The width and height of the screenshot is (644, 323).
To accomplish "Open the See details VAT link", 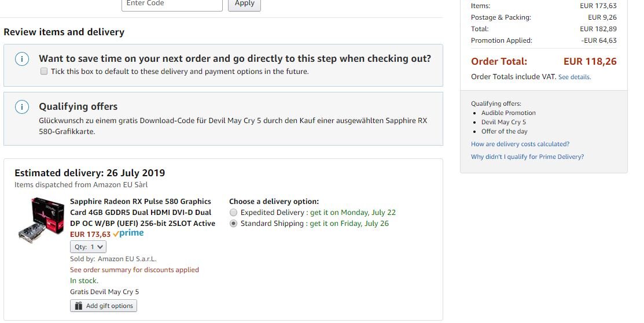I will [574, 77].
